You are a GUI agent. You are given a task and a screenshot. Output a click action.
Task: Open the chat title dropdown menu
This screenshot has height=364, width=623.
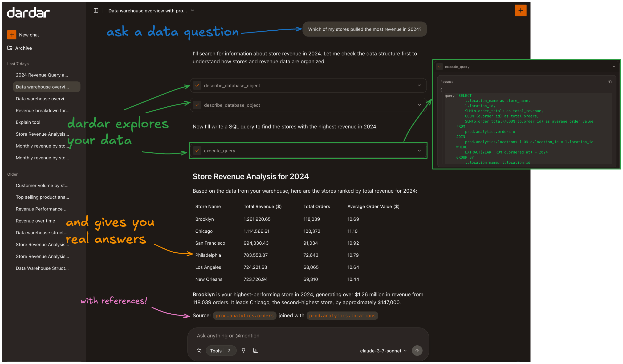click(x=192, y=11)
